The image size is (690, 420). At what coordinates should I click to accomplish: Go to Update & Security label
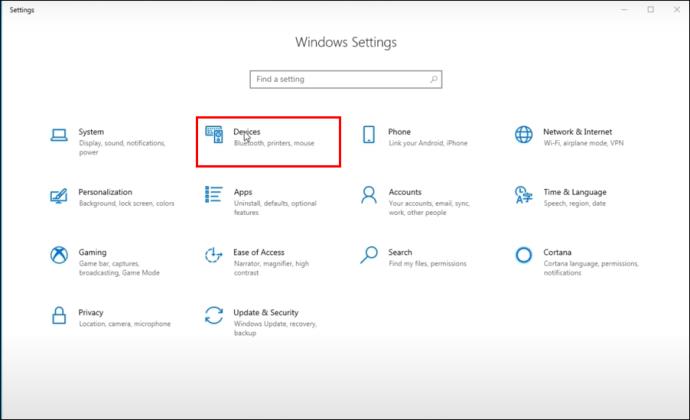click(266, 313)
